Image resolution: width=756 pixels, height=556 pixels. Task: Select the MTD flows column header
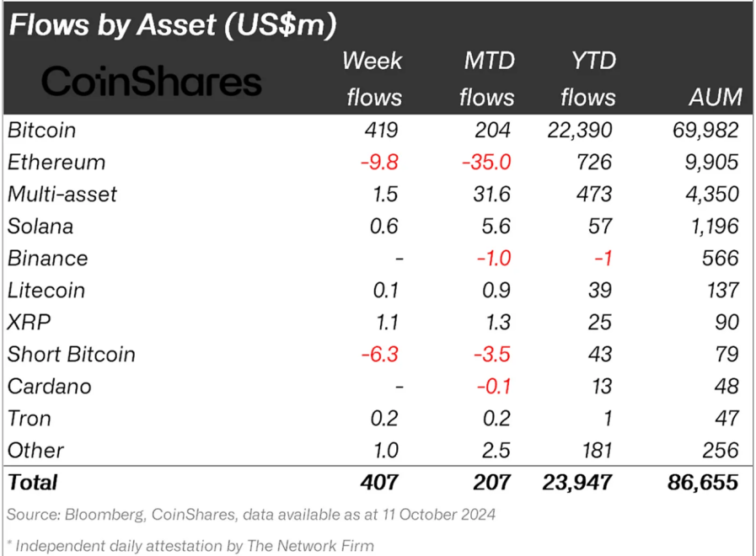point(487,79)
